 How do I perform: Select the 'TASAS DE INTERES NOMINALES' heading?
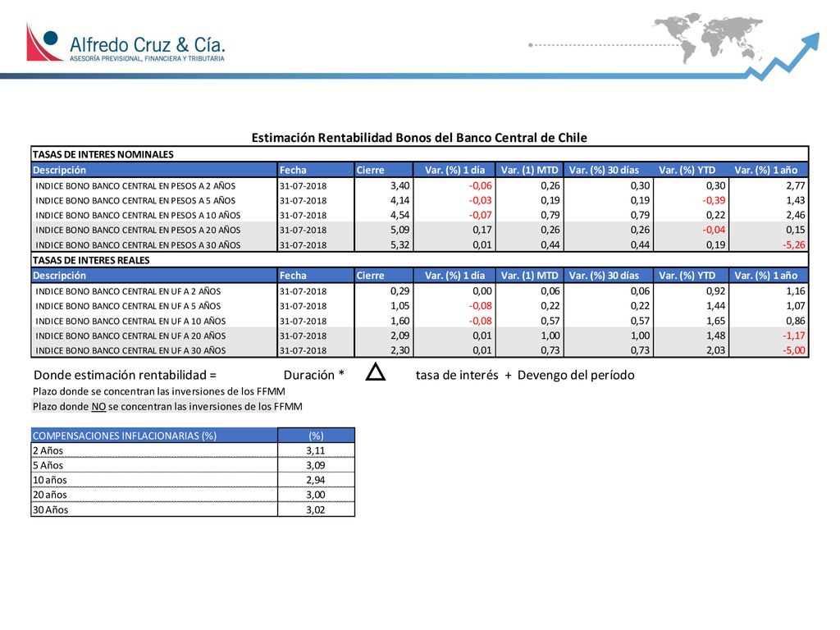coord(103,154)
